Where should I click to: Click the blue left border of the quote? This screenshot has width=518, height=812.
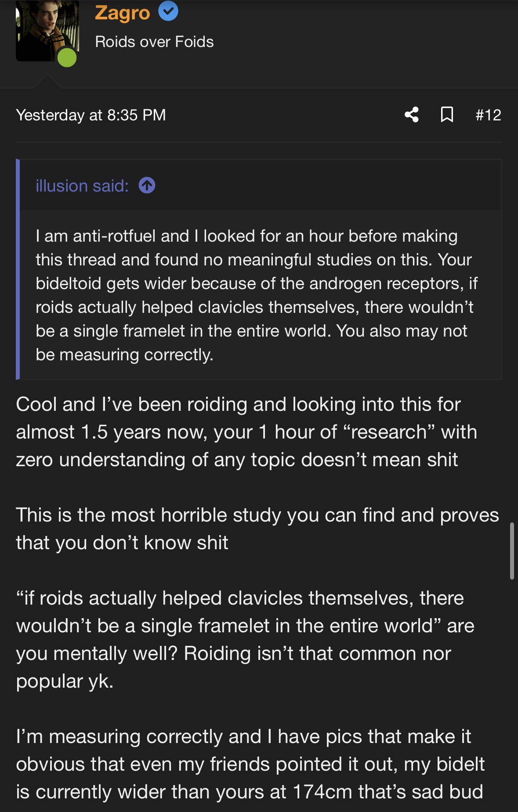click(x=18, y=269)
